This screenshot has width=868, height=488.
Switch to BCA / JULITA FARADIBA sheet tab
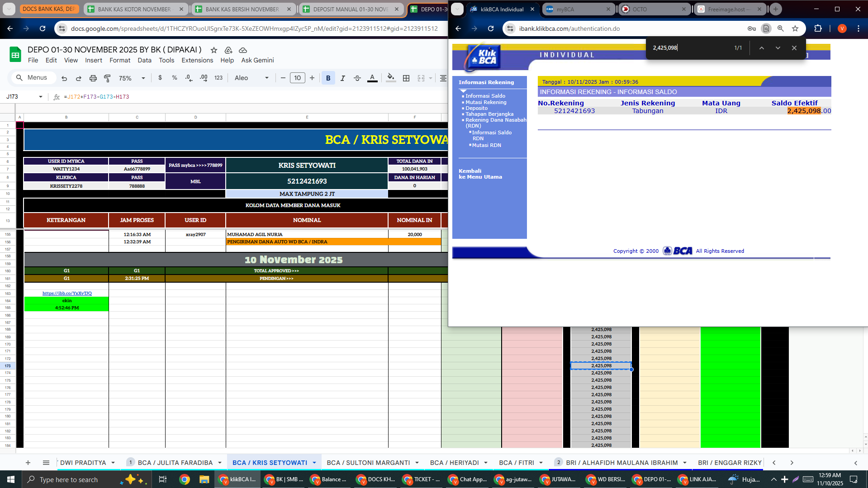(175, 463)
